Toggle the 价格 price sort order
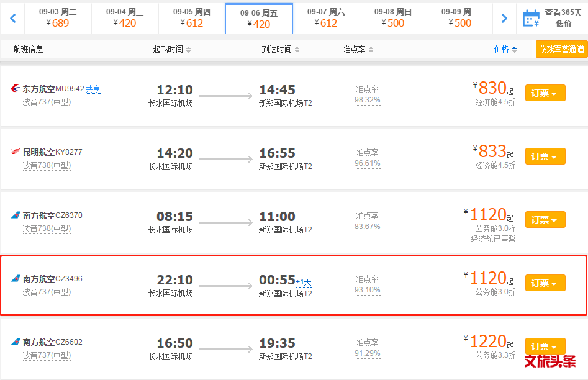This screenshot has width=588, height=380. pos(505,49)
